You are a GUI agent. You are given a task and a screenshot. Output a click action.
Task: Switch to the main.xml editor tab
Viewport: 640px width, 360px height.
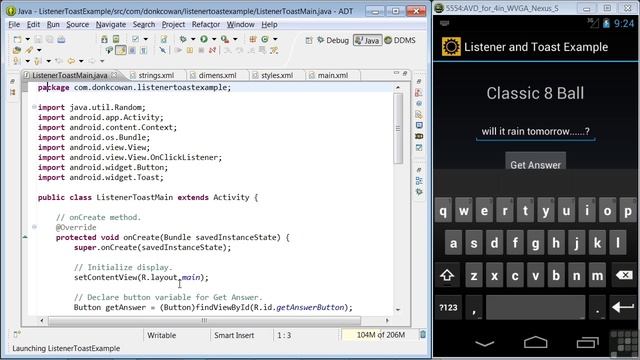pyautogui.click(x=333, y=76)
